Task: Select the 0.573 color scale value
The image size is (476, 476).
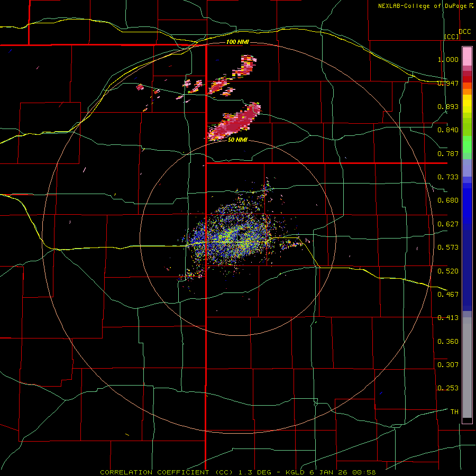Action: (448, 248)
